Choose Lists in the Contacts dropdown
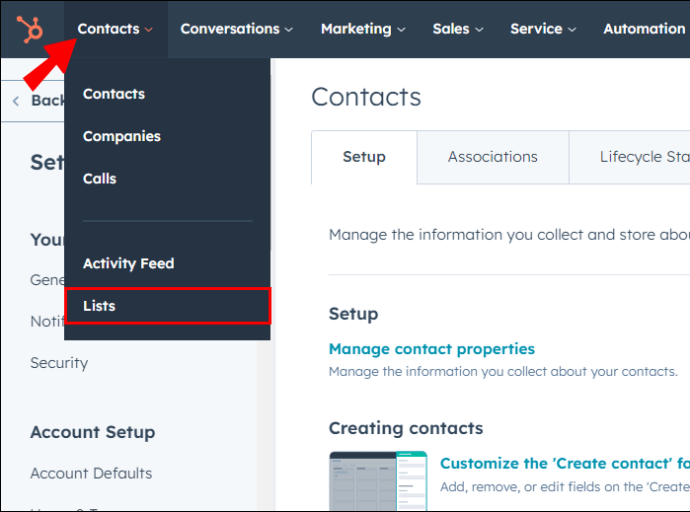 coord(167,306)
